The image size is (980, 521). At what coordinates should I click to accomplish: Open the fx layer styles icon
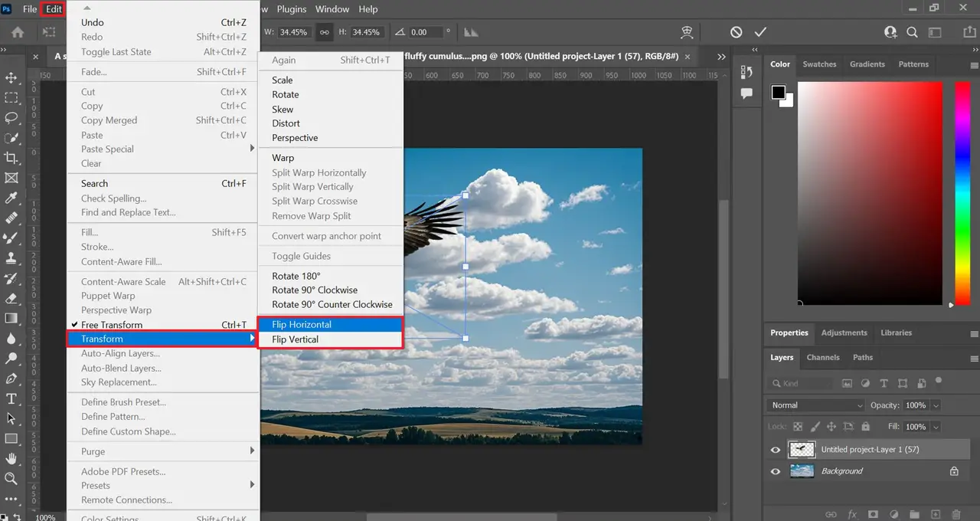point(852,514)
